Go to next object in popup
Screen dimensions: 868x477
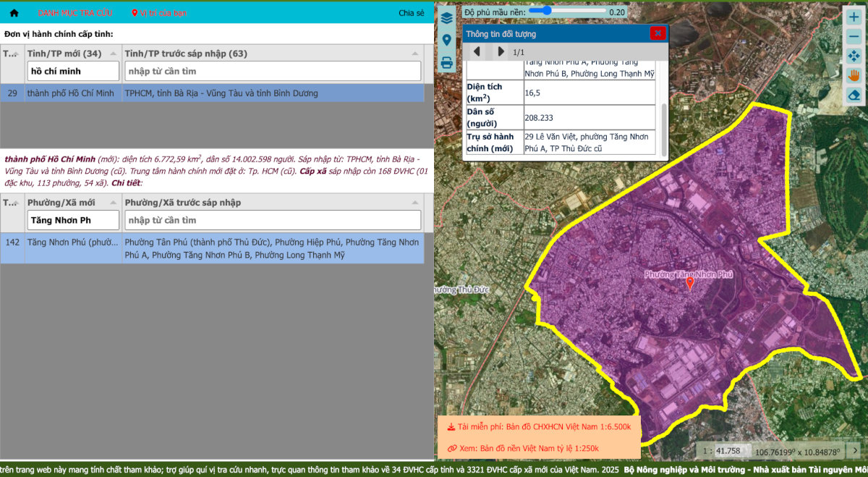point(501,51)
